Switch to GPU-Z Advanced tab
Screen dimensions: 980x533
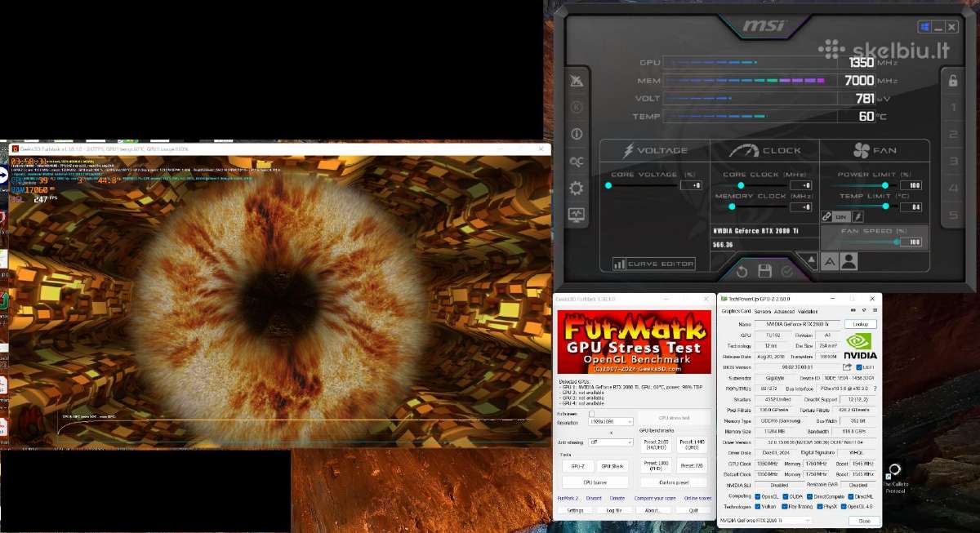tap(784, 312)
